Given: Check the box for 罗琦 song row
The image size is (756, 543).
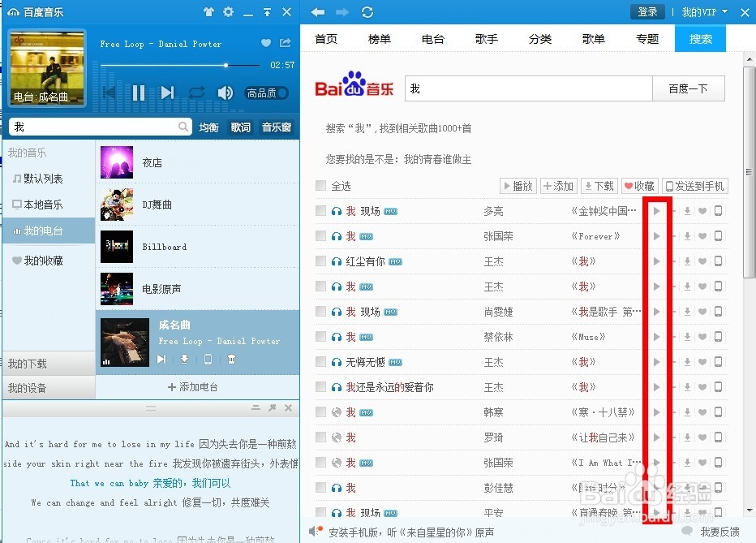Looking at the screenshot, I should (320, 437).
